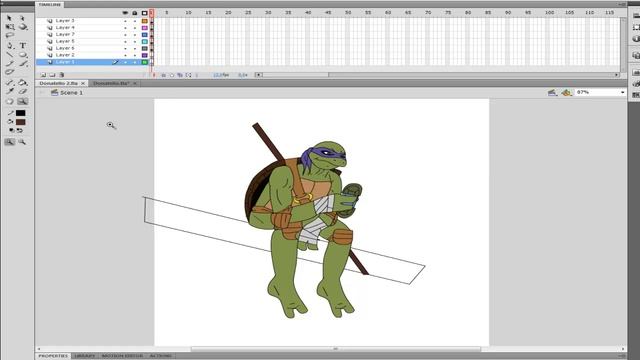Open the brown fill color swatch
This screenshot has height=360, width=640.
click(x=20, y=122)
